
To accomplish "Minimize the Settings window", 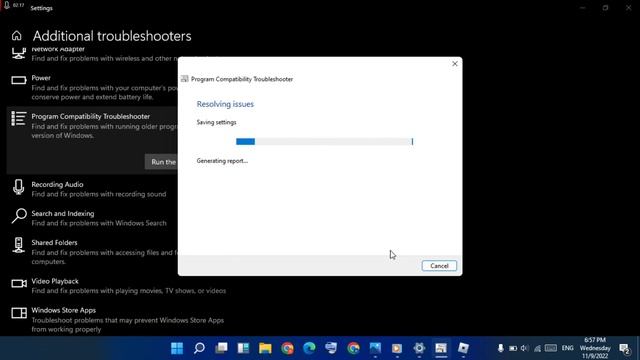I will pyautogui.click(x=583, y=8).
